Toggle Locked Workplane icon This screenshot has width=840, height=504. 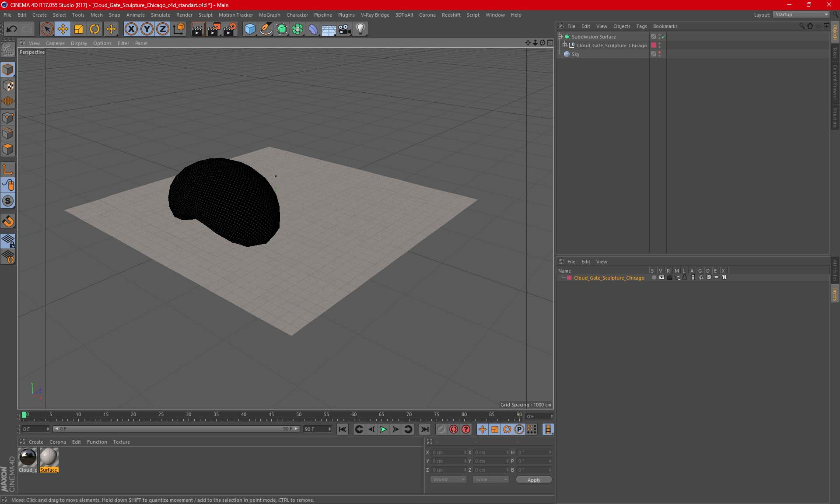click(x=8, y=241)
